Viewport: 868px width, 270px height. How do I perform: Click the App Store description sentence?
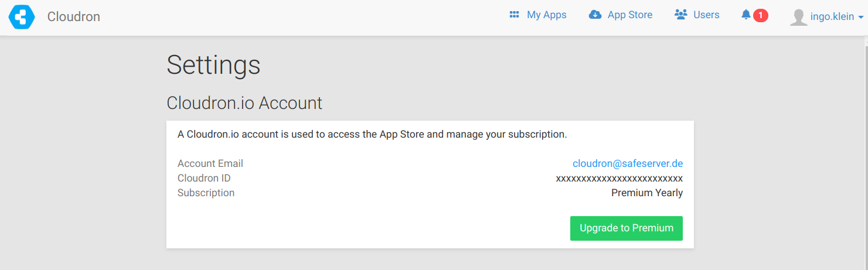coord(372,134)
